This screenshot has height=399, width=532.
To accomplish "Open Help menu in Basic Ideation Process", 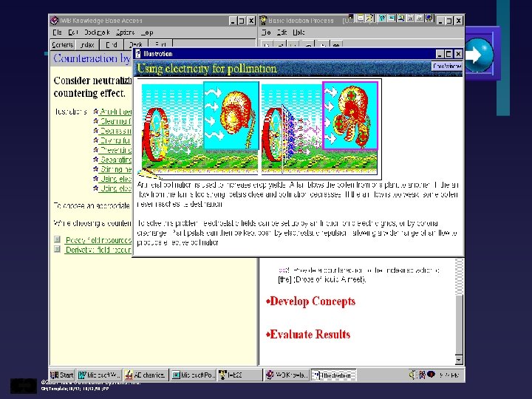I will (x=299, y=33).
